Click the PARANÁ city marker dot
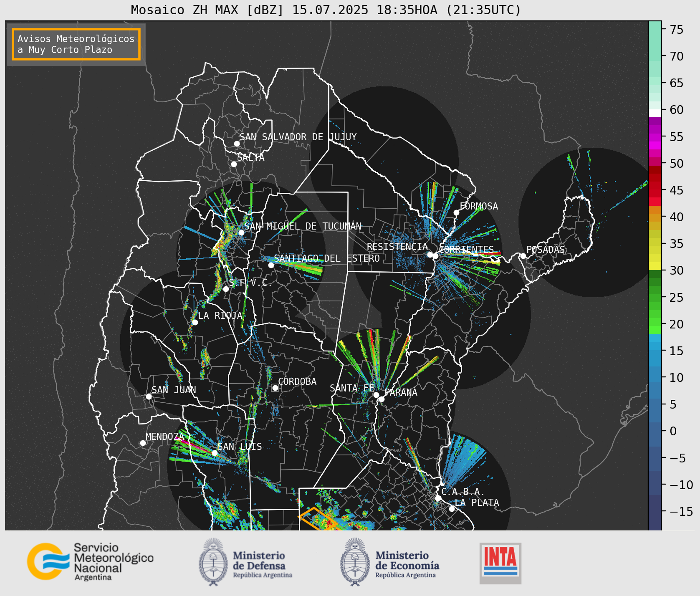This screenshot has height=596, width=700. (x=382, y=399)
